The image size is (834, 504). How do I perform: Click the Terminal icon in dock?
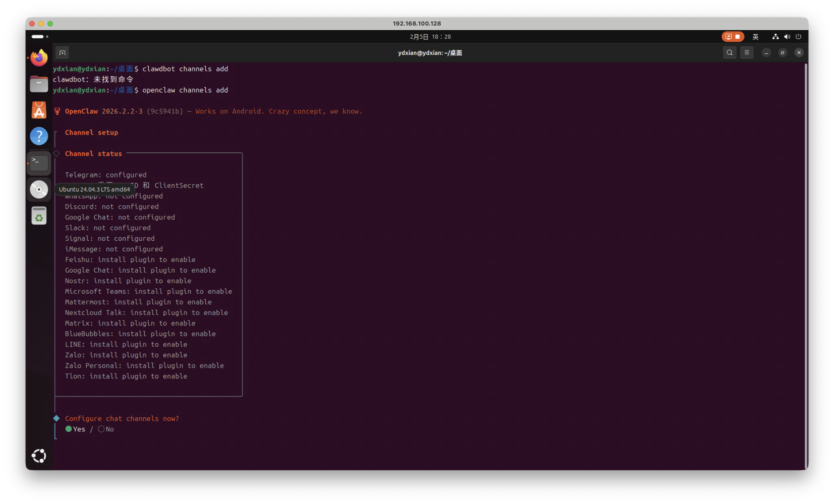pos(39,163)
